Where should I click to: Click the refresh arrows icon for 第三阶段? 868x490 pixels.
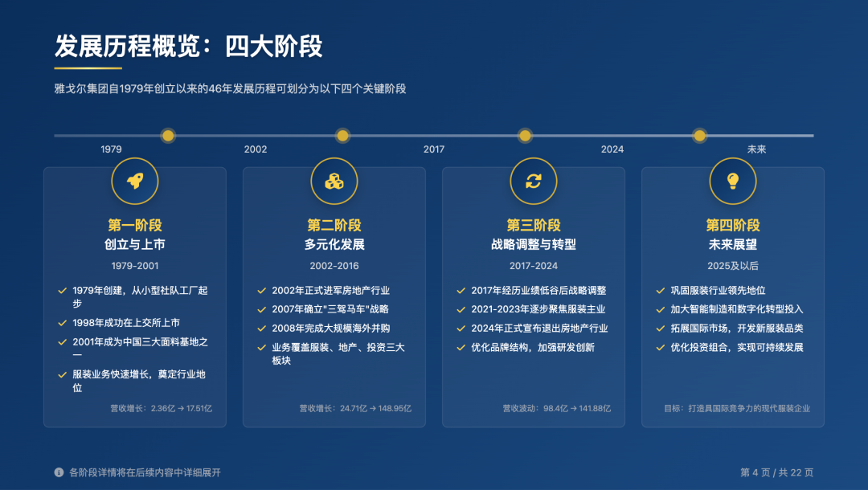tap(534, 181)
